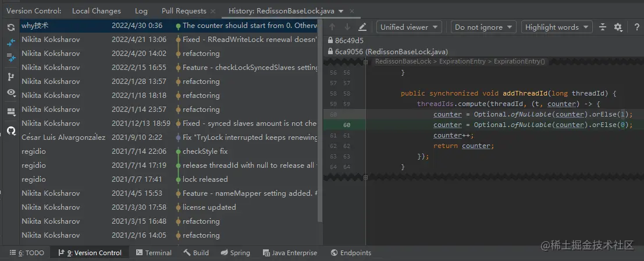644x261 pixels.
Task: Select regidio's lock released commit
Action: [168, 179]
